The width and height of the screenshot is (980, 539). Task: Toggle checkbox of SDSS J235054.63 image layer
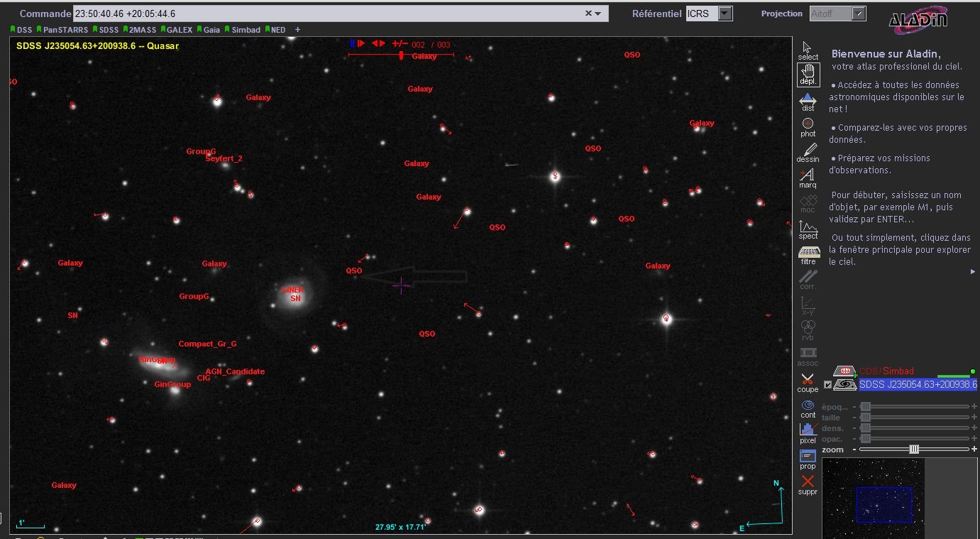pos(827,385)
